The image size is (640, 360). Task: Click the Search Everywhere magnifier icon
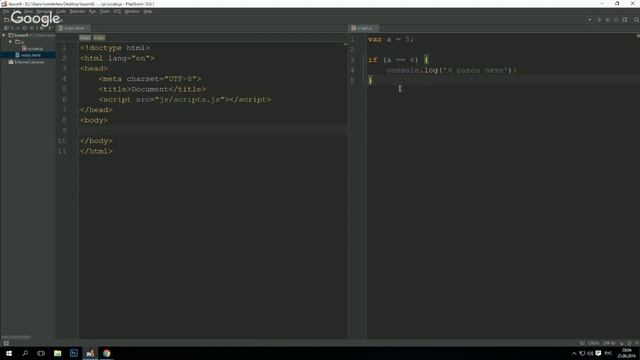click(636, 20)
